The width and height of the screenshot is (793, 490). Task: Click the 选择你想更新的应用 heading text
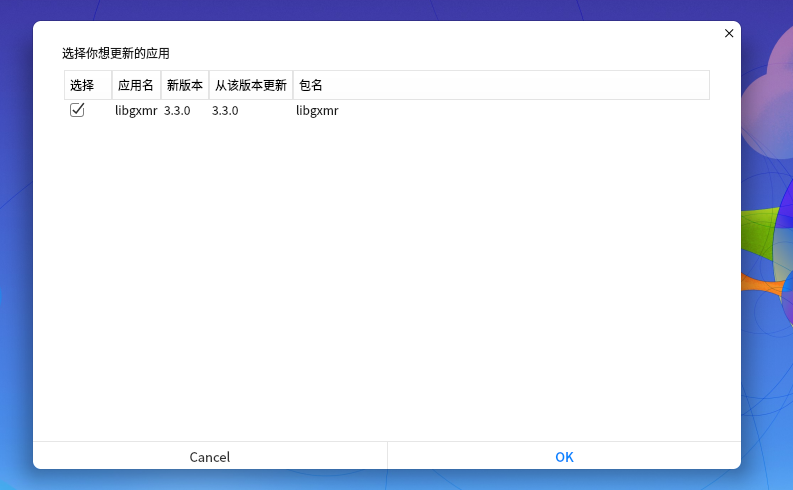click(116, 53)
